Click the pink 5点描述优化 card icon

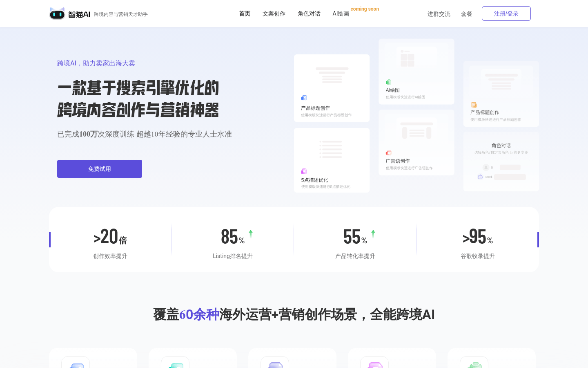click(304, 171)
